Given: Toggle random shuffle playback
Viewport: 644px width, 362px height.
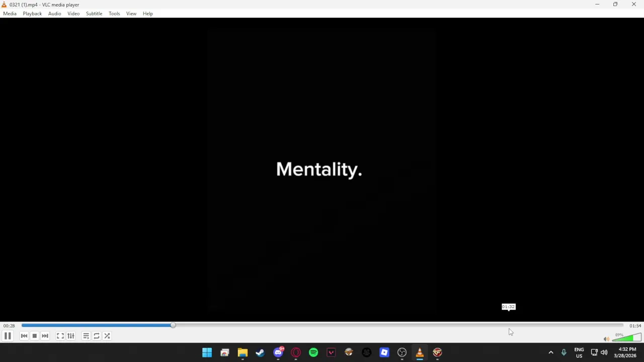Looking at the screenshot, I should coord(107,336).
